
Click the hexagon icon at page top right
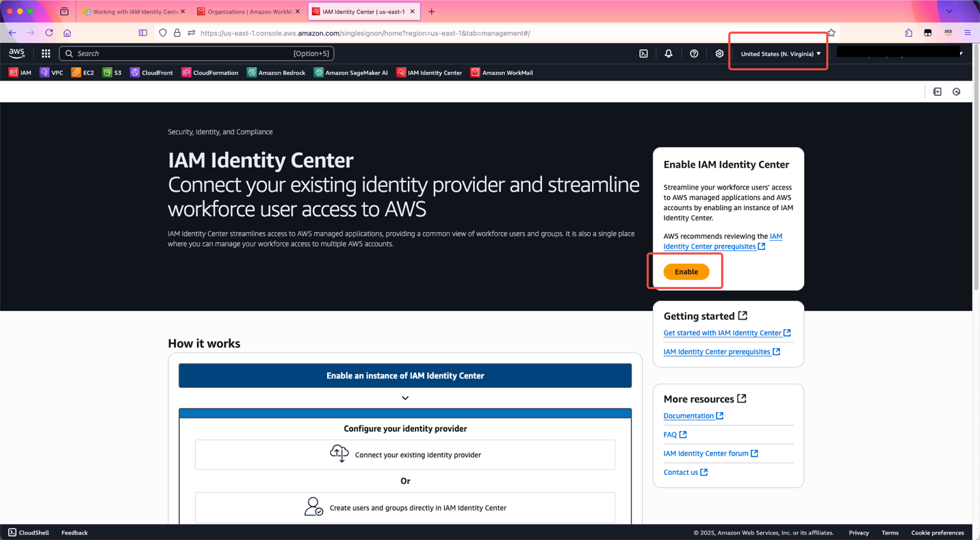pyautogui.click(x=956, y=92)
